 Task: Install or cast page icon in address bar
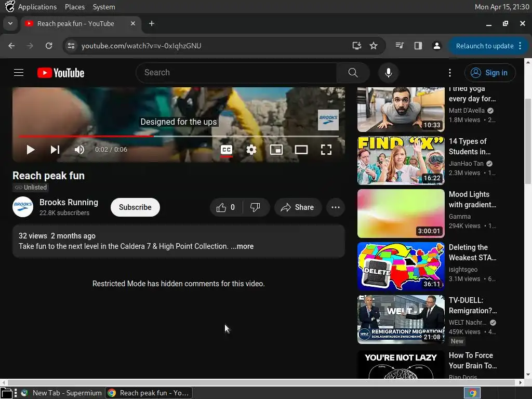(x=356, y=46)
